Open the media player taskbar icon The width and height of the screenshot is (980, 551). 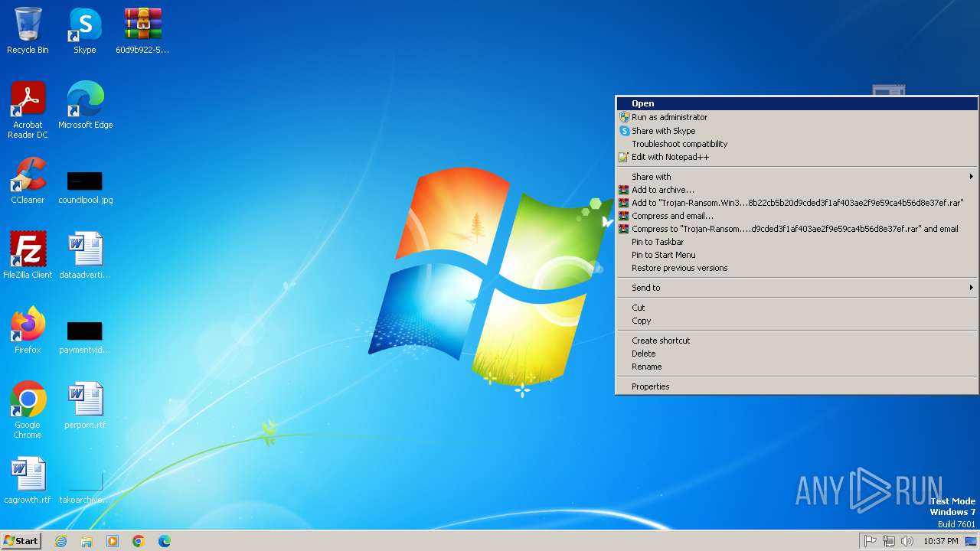click(113, 541)
